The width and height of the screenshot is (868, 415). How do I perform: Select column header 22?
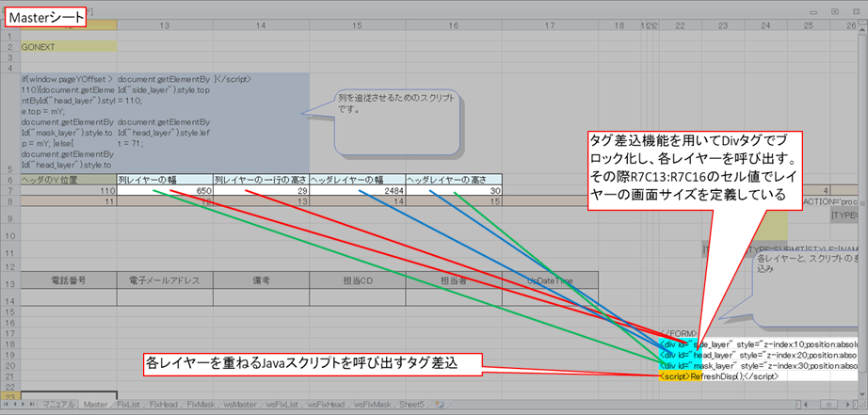coord(680,24)
